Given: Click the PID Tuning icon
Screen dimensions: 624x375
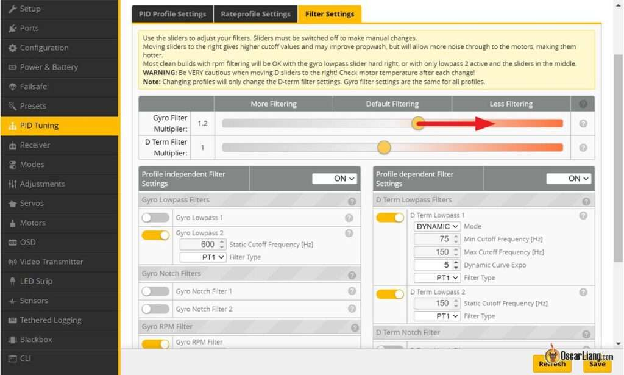Looking at the screenshot, I should click(12, 126).
